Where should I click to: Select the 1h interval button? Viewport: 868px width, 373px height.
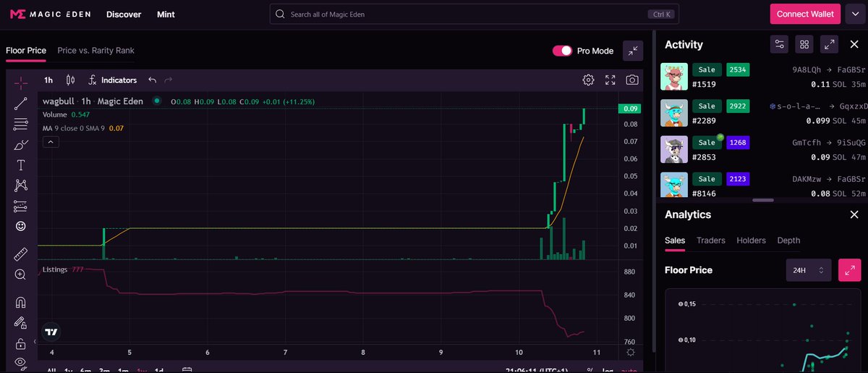[48, 80]
